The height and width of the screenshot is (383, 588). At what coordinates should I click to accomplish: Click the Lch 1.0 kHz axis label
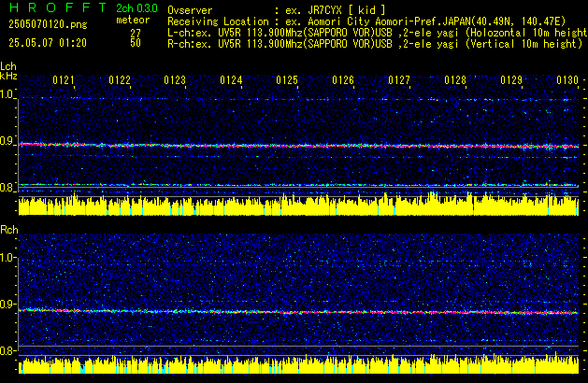tap(7, 94)
